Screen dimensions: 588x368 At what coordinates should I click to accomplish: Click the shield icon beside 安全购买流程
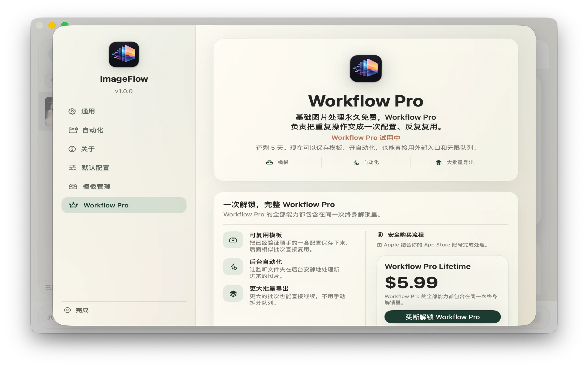[x=380, y=235]
